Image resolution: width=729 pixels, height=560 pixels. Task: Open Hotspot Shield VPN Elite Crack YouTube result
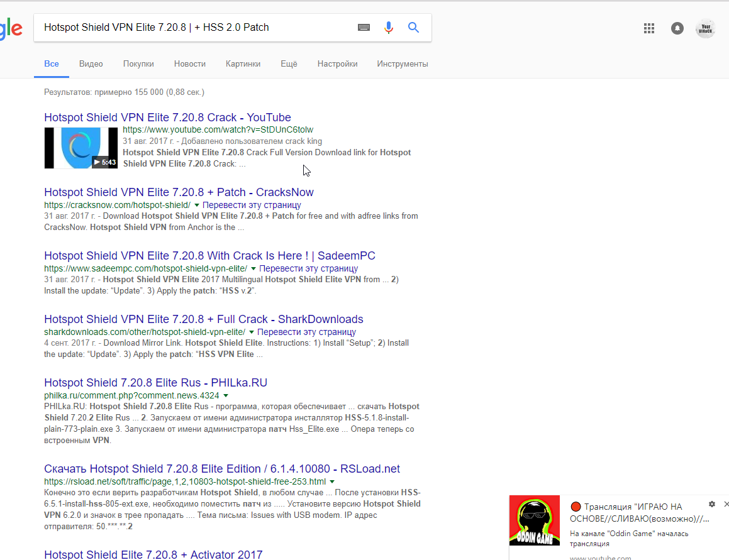(x=167, y=117)
